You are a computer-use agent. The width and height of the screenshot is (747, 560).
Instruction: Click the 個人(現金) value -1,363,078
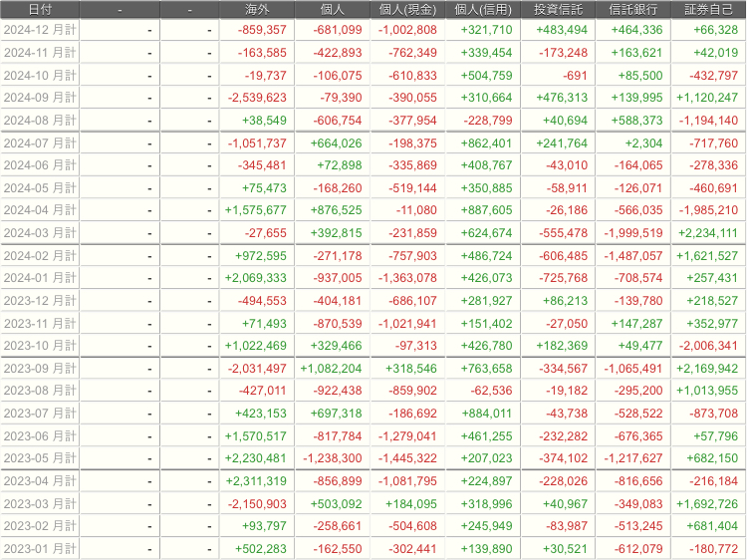(407, 277)
